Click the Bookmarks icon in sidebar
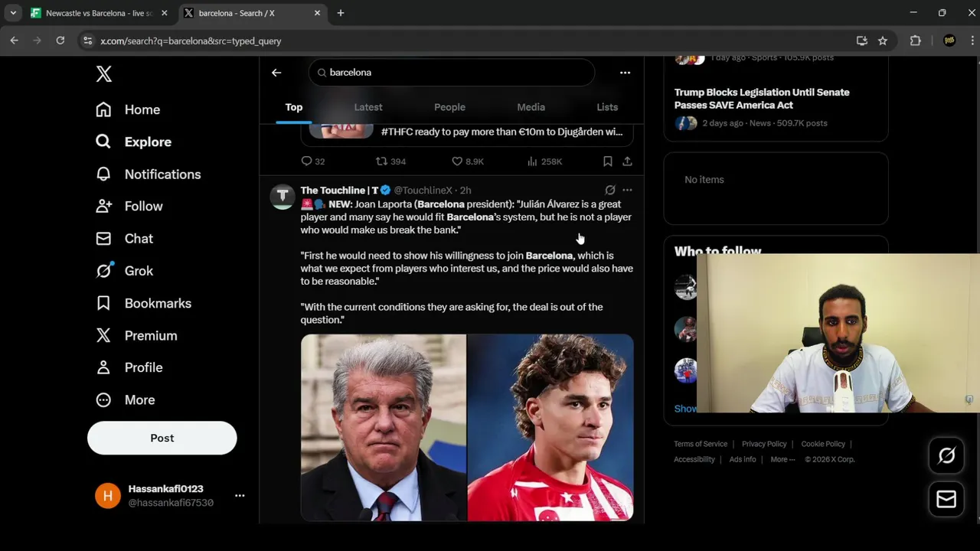980x551 pixels. (103, 303)
